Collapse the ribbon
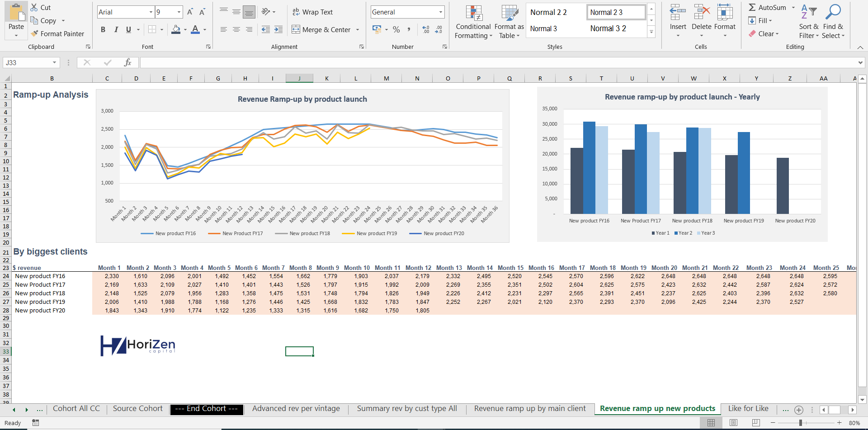 [860, 47]
